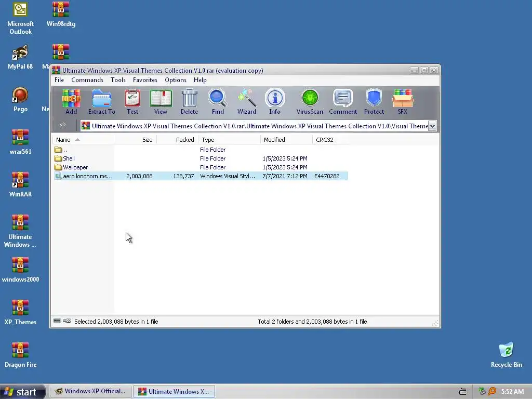
Task: Click the archive path address field
Action: [255, 126]
